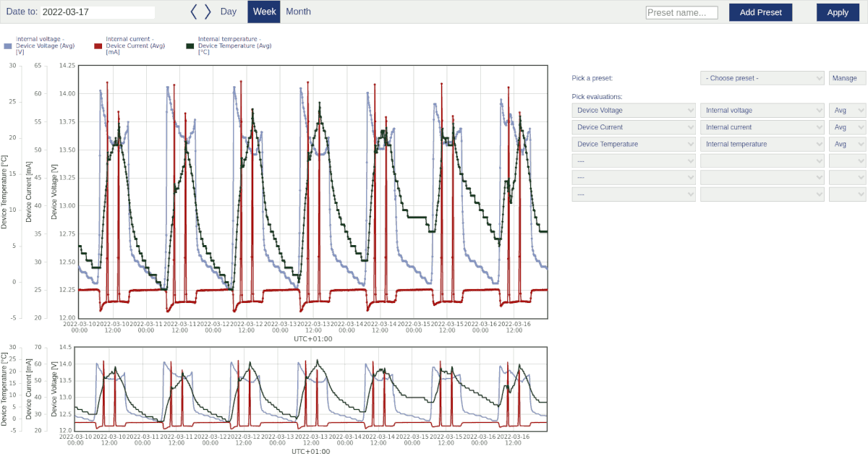Open the Device Voltage category dropdown
The width and height of the screenshot is (868, 454).
634,110
